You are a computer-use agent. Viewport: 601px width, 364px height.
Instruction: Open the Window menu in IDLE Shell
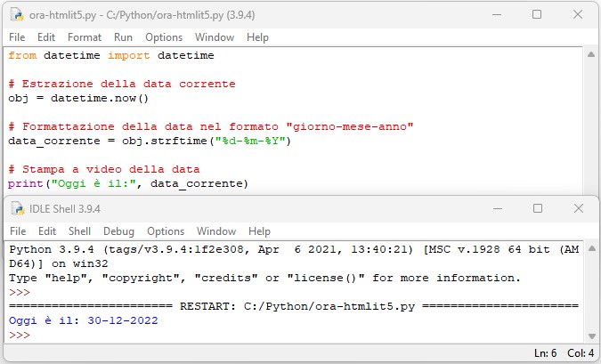coord(216,231)
